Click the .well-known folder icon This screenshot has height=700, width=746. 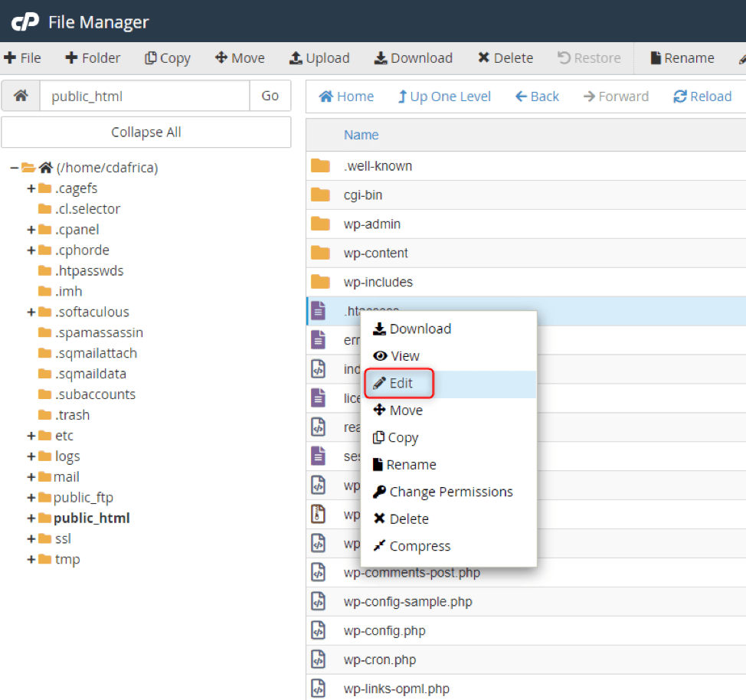320,165
